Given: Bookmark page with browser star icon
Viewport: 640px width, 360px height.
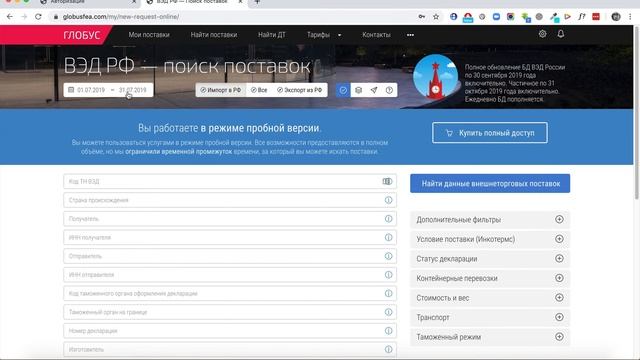Looking at the screenshot, I should pos(436,17).
